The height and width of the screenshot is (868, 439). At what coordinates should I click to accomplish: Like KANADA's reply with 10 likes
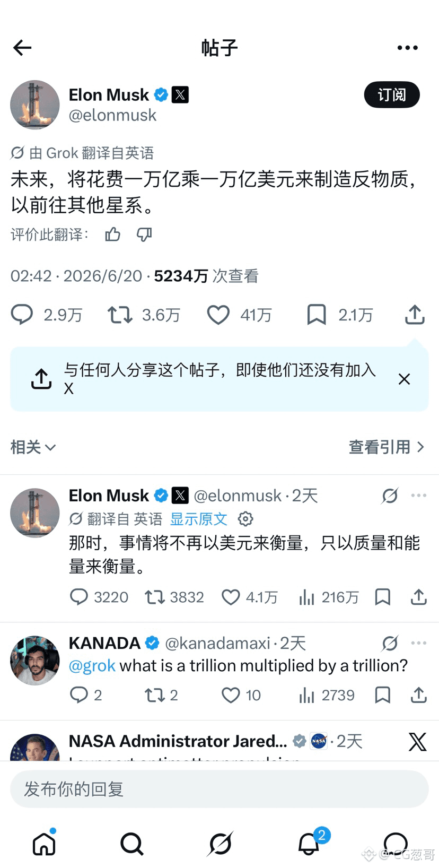click(x=241, y=695)
